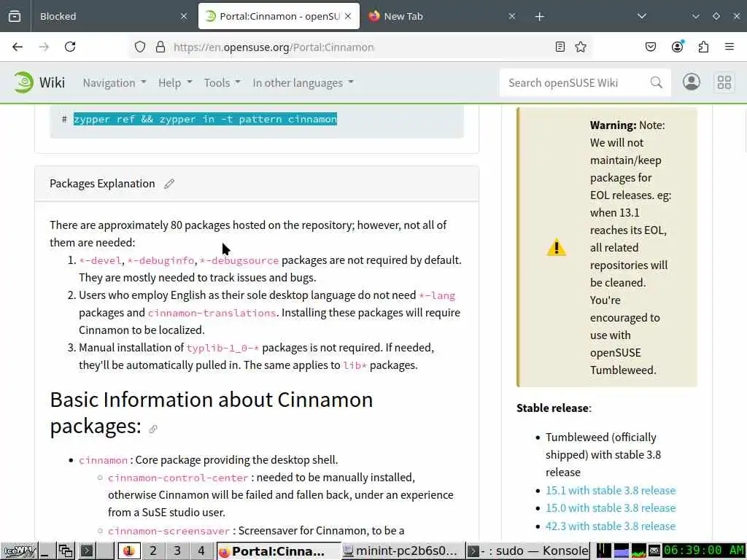747x560 pixels.
Task: Reload the current page
Action: [70, 47]
